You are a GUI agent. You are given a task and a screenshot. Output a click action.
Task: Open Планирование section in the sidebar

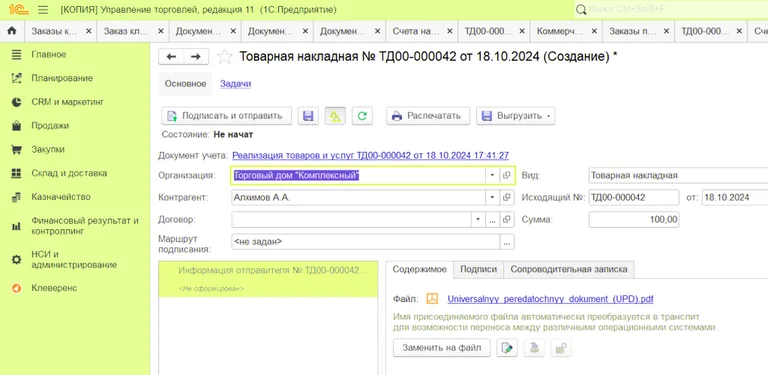[x=62, y=78]
